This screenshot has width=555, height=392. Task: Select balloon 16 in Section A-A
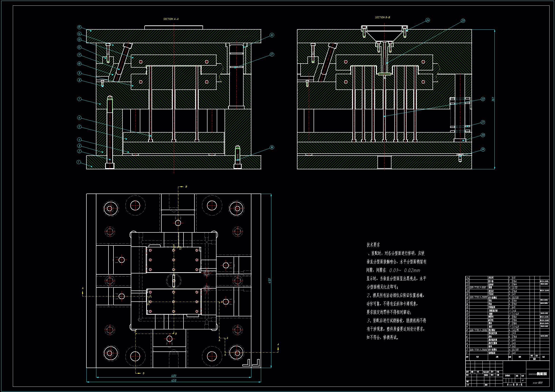(x=272, y=35)
